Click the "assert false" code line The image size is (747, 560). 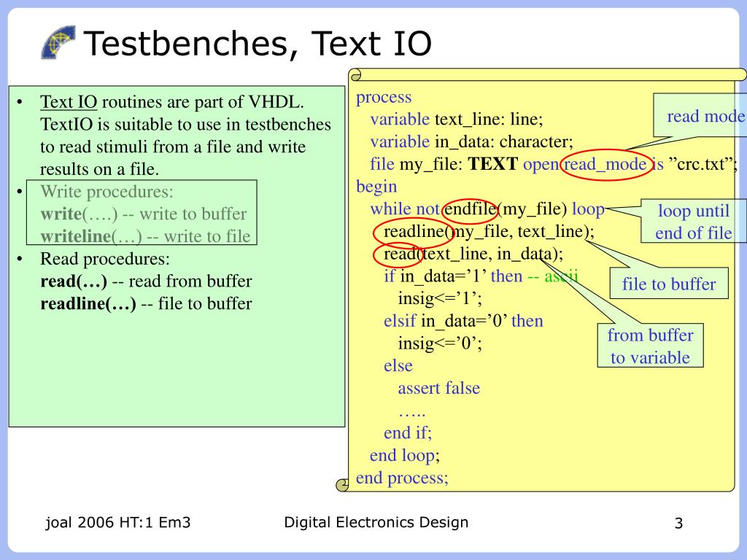coord(438,388)
